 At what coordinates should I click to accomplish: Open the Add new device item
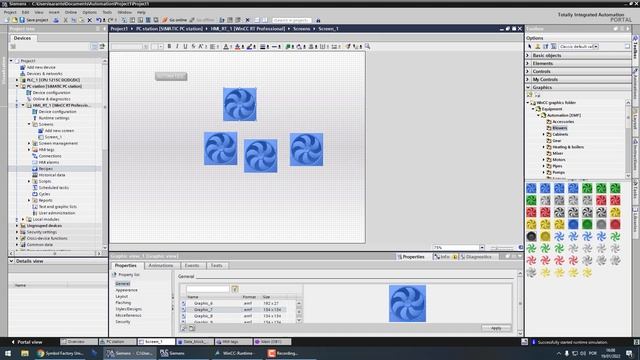pos(41,67)
